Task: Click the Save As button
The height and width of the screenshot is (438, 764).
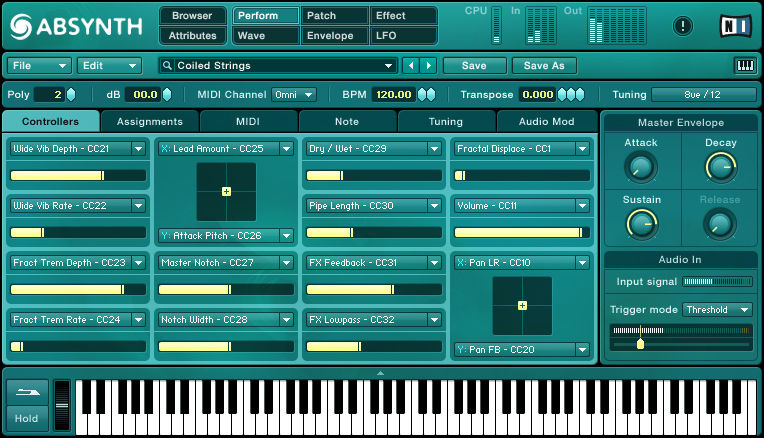Action: click(544, 66)
